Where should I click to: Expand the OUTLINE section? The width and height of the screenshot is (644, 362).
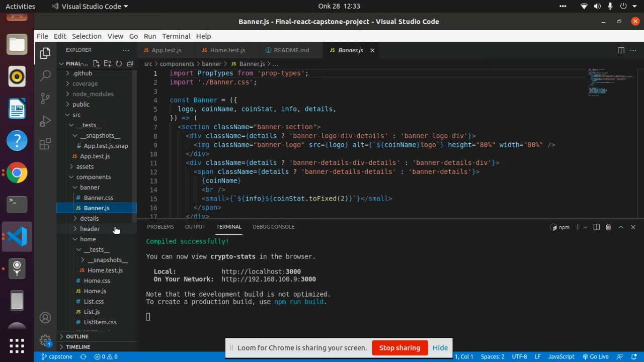tap(77, 336)
